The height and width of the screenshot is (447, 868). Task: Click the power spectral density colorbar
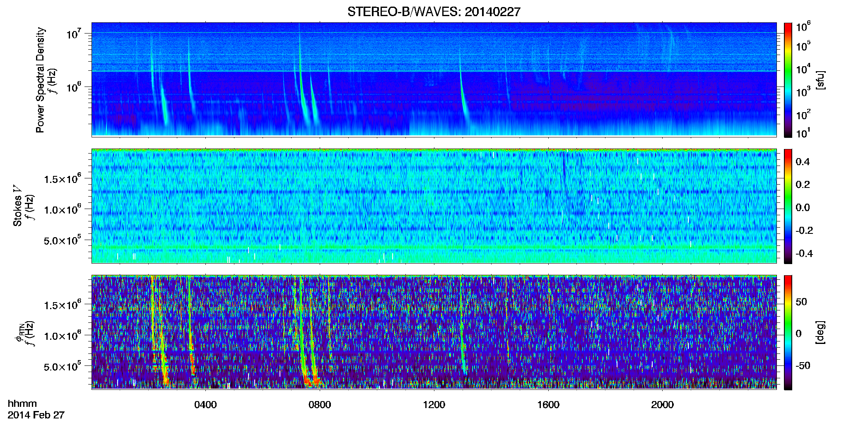click(x=788, y=80)
